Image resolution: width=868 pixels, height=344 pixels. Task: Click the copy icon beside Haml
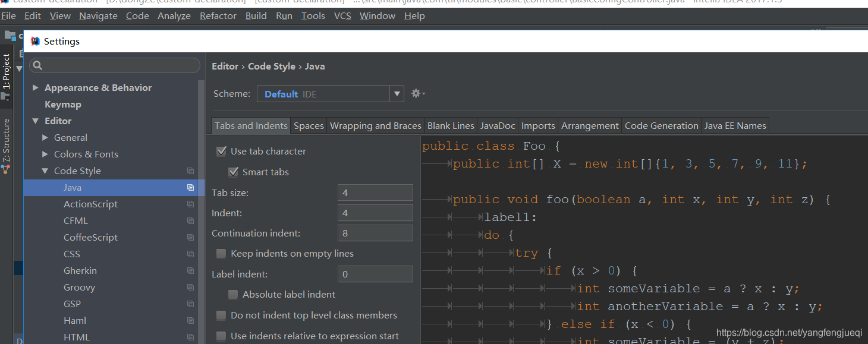click(190, 321)
